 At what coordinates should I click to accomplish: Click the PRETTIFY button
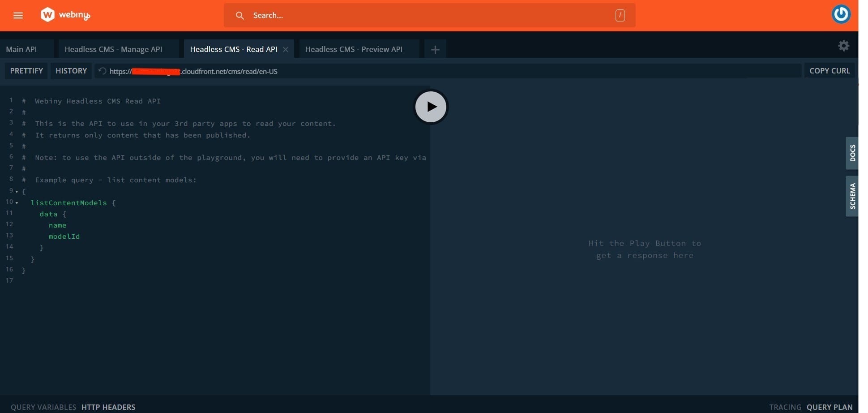[x=26, y=71]
